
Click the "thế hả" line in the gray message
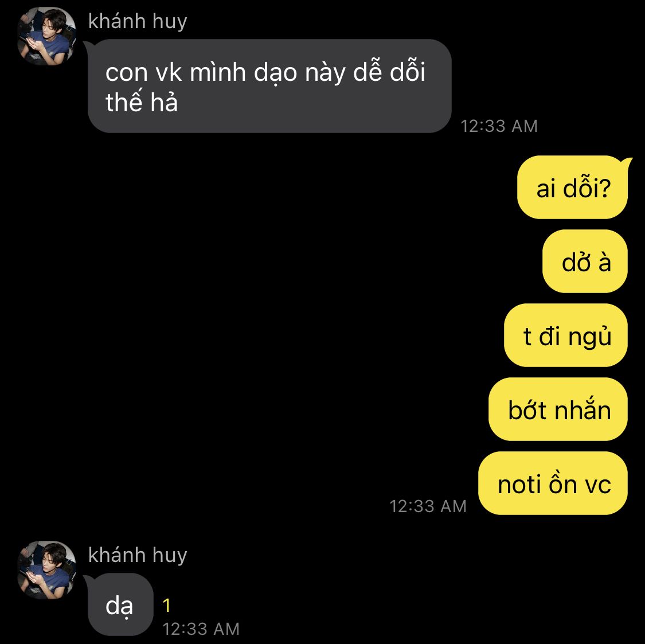[142, 102]
